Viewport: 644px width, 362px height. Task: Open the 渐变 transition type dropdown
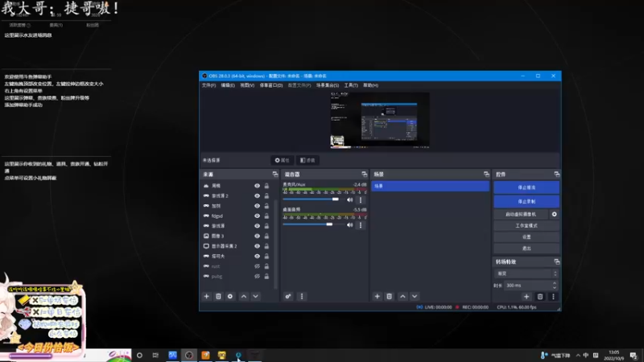[x=526, y=274]
